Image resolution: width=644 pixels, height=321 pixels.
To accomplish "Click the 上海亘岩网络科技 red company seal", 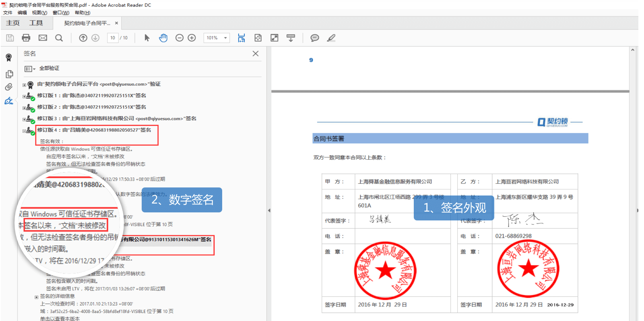I will tap(528, 268).
